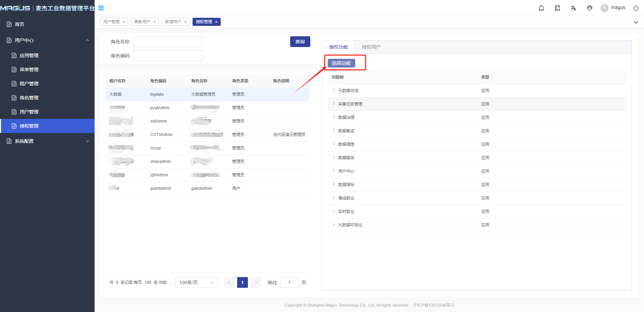Click the power logout icon

point(636,8)
